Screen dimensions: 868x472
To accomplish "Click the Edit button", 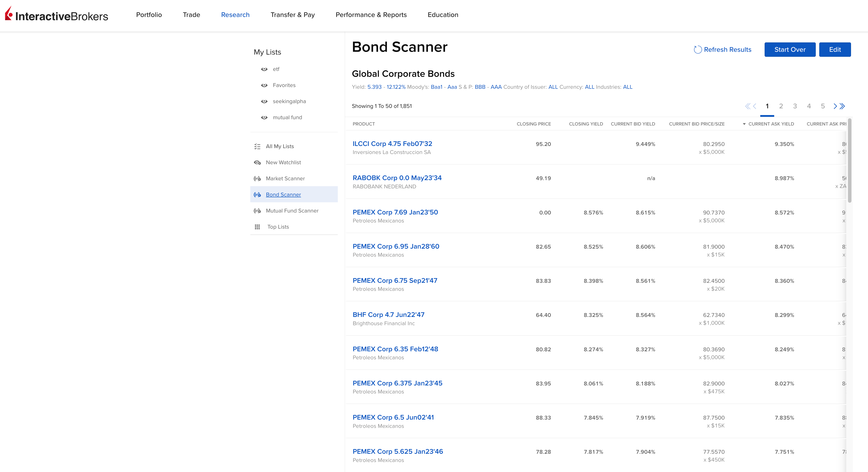I will coord(835,50).
